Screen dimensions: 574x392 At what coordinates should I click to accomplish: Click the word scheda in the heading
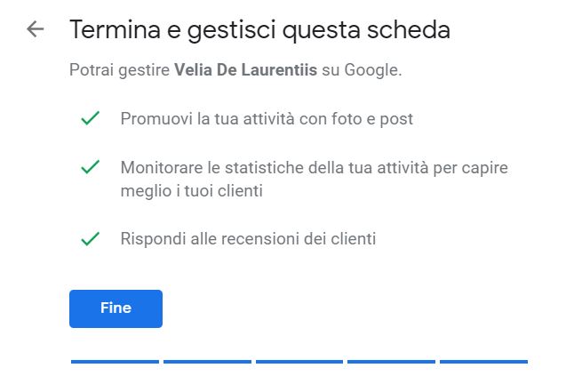pyautogui.click(x=409, y=29)
